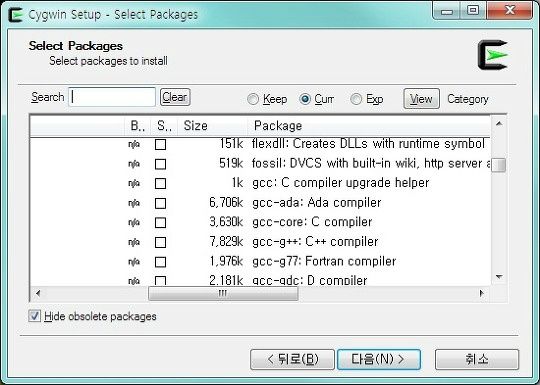This screenshot has height=385, width=540.
Task: Click the vertical scrollbar thumb
Action: tap(499, 165)
